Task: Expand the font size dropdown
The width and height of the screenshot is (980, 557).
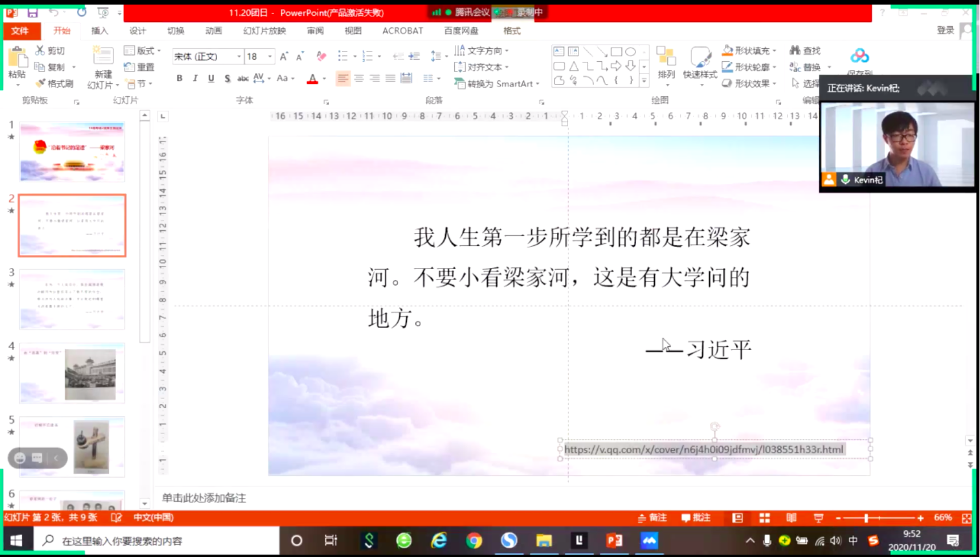Action: [x=269, y=56]
